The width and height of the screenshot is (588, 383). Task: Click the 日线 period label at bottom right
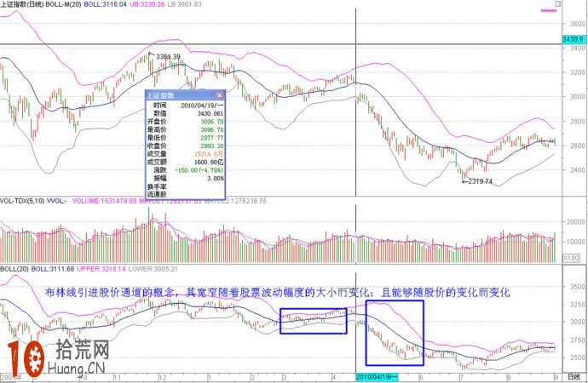(573, 377)
